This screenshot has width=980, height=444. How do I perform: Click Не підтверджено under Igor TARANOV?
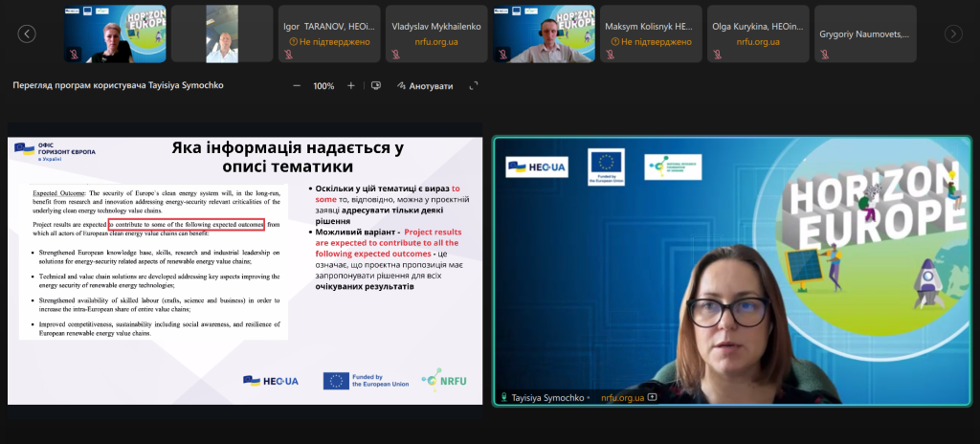(329, 42)
